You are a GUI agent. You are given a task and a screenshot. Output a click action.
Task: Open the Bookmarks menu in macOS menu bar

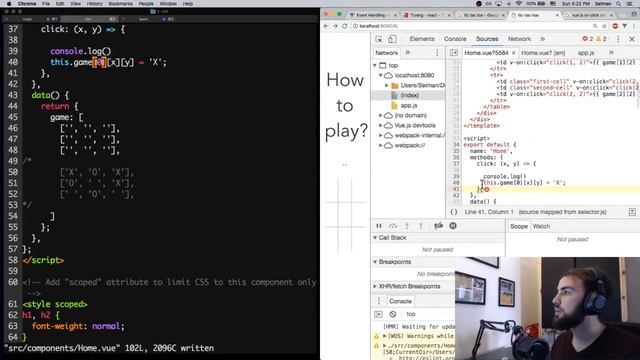click(x=120, y=4)
